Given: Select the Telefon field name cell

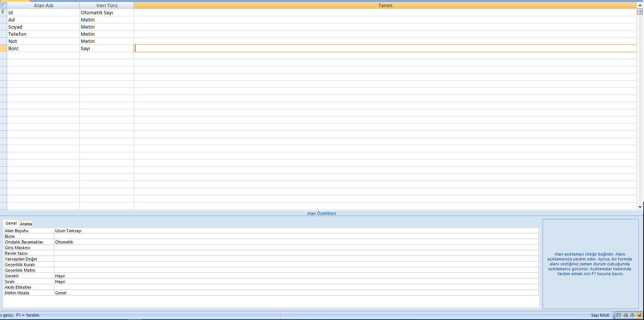Looking at the screenshot, I should tap(43, 34).
